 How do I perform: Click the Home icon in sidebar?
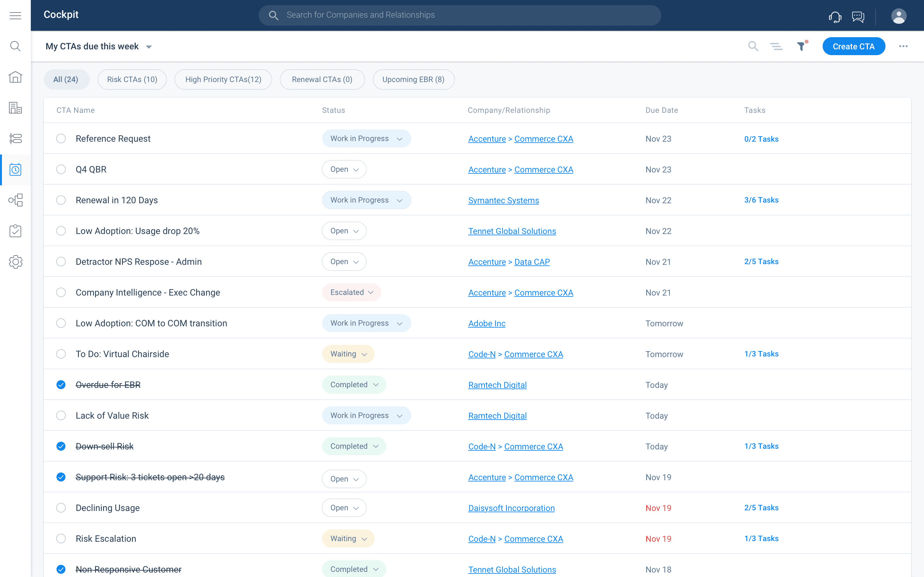point(15,77)
